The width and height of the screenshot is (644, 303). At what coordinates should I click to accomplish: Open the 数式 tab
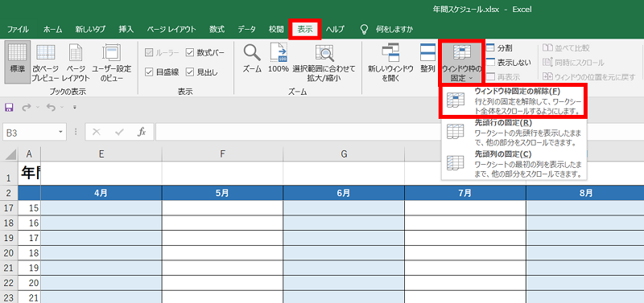pyautogui.click(x=217, y=29)
